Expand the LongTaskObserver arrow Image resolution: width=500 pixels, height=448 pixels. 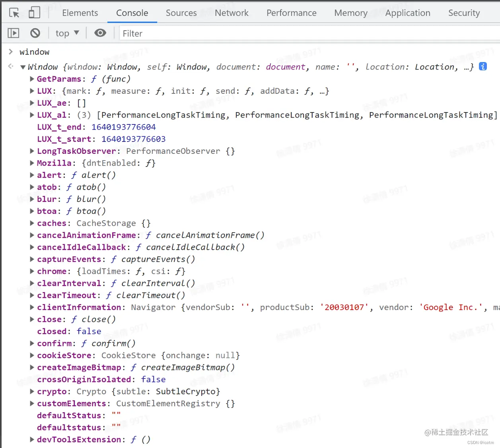32,151
